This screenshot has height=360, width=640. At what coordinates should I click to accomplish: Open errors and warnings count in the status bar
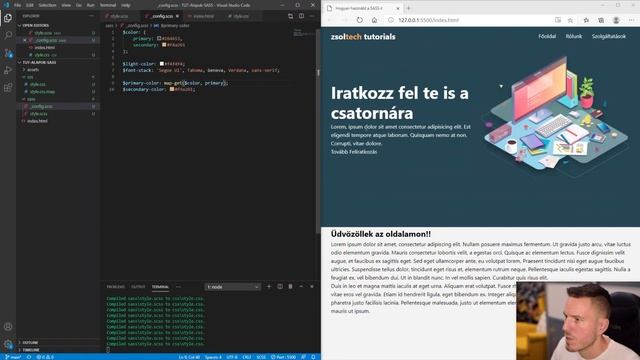coord(45,357)
